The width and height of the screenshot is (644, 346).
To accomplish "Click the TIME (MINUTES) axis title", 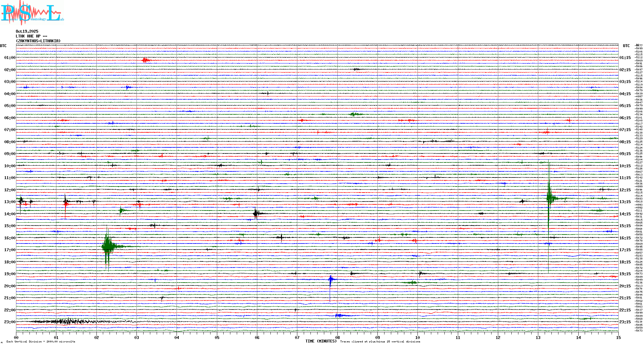I will point(321,341).
